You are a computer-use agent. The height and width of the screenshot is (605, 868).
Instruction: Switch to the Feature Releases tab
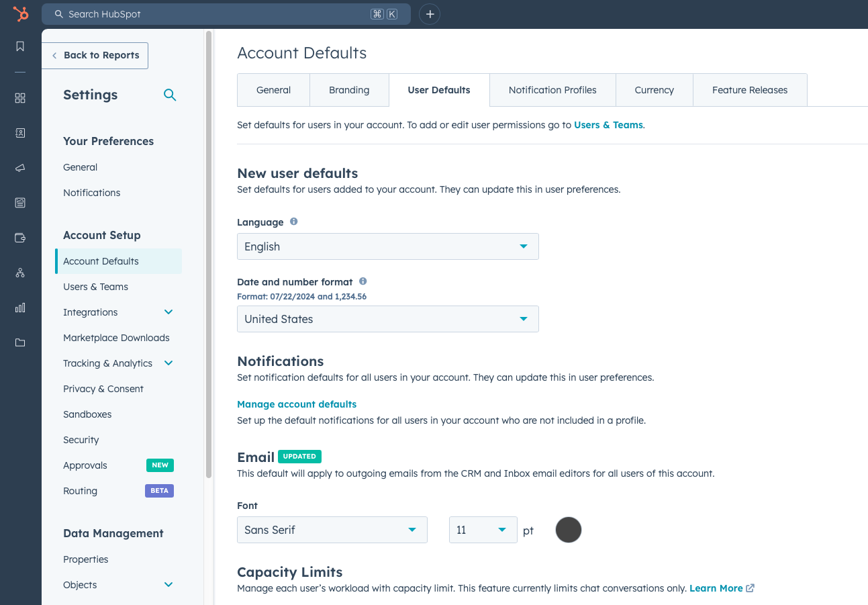[x=750, y=90]
